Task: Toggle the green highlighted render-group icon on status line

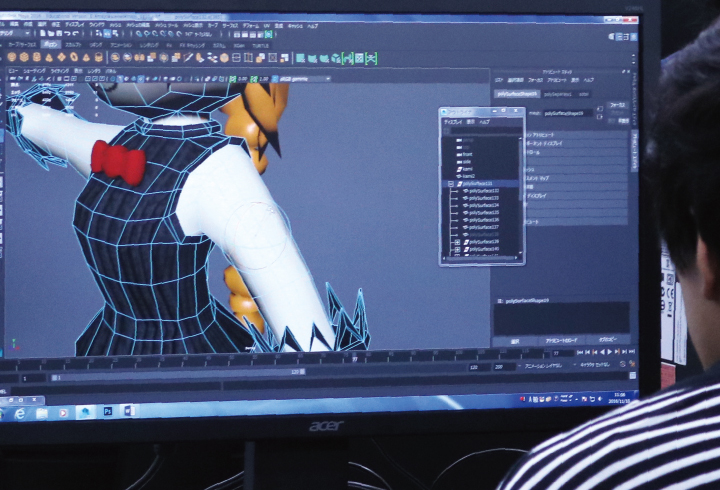Action: (x=269, y=34)
